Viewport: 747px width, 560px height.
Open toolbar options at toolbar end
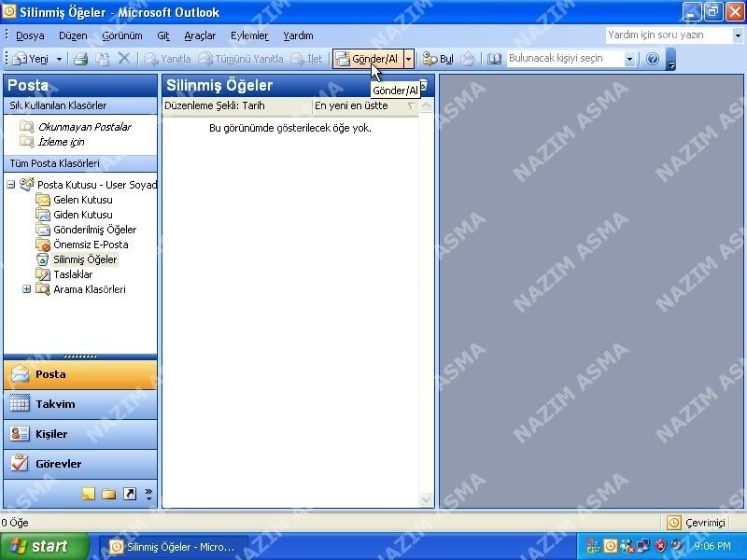[670, 59]
